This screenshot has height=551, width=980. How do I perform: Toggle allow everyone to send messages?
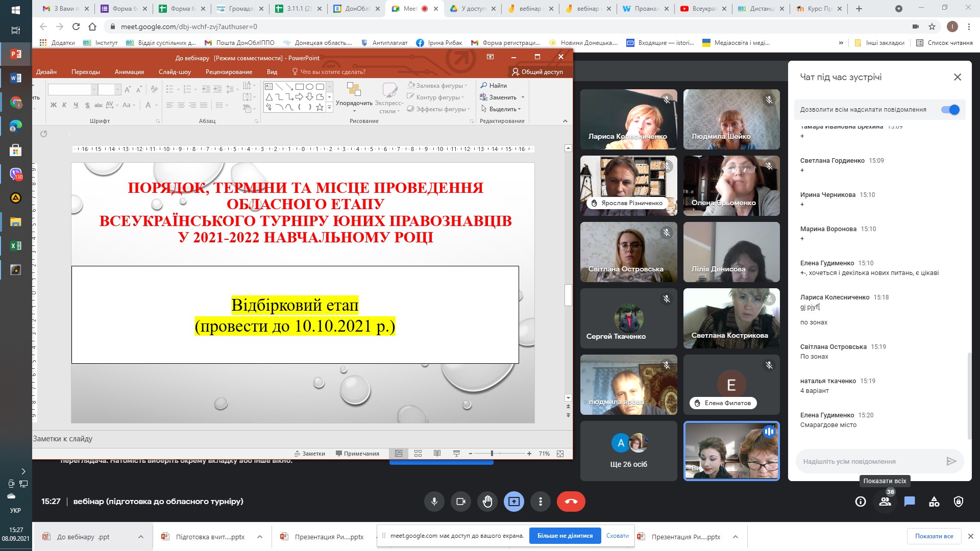(950, 110)
